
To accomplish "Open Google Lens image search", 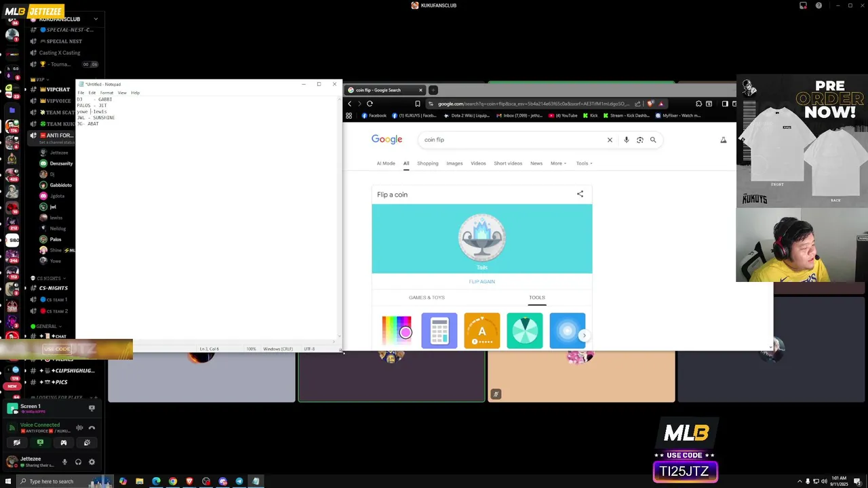I will click(x=639, y=140).
